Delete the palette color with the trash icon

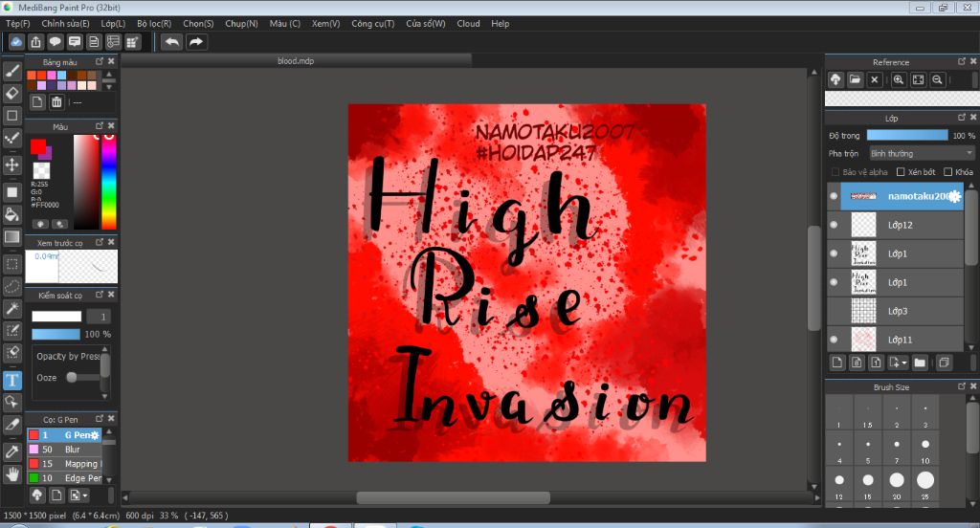(x=56, y=101)
